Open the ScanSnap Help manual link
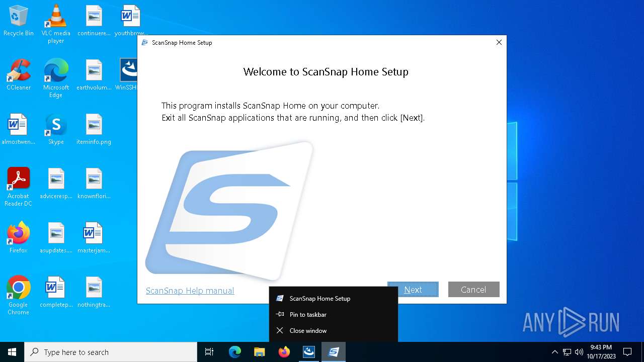The width and height of the screenshot is (644, 362). coord(190,291)
